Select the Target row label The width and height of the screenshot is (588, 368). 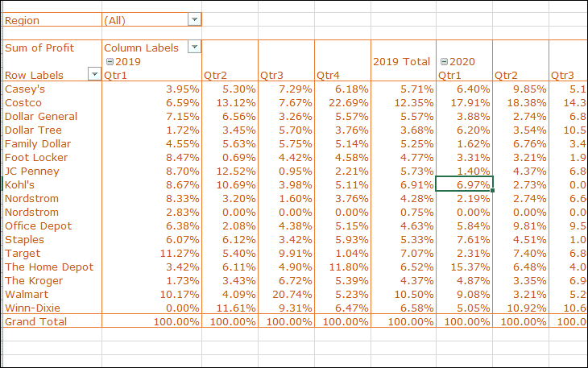click(x=52, y=254)
